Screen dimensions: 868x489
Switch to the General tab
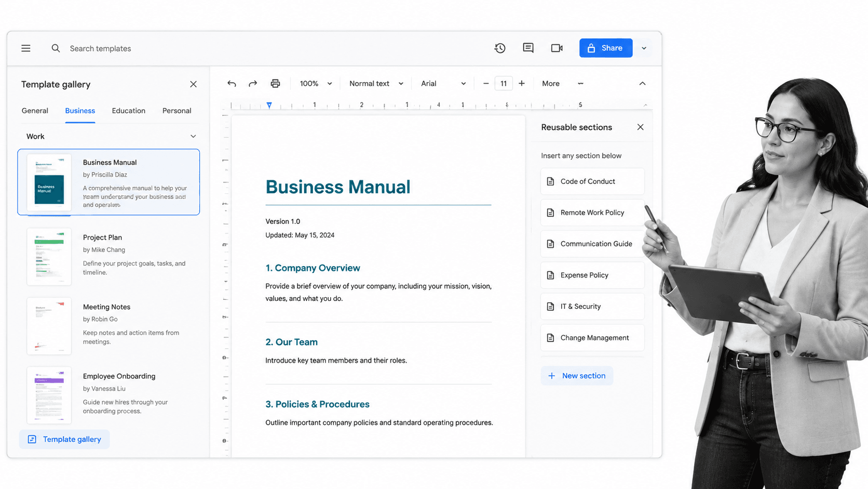35,111
